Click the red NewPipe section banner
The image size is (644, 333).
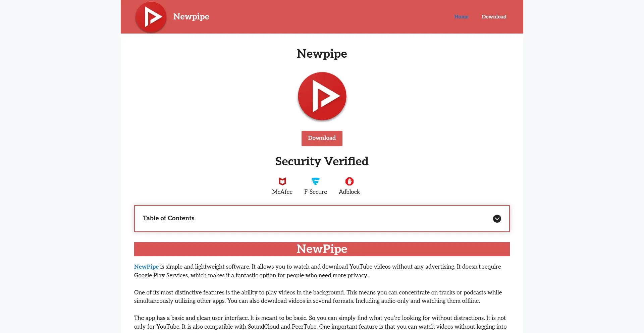pos(322,249)
